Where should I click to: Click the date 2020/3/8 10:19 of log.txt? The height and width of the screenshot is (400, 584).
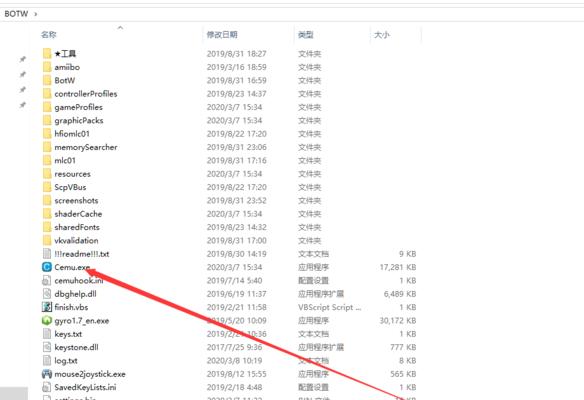pyautogui.click(x=234, y=361)
